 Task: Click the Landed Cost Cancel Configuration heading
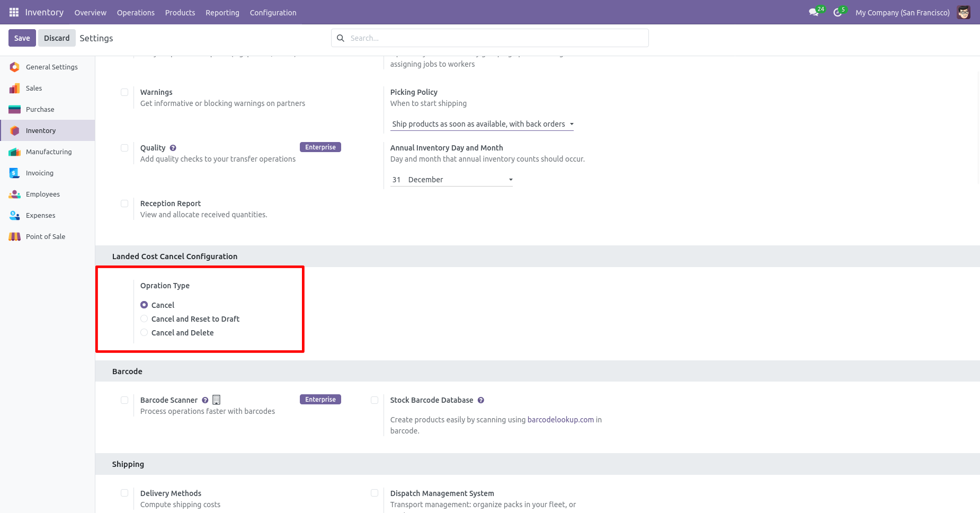[175, 256]
